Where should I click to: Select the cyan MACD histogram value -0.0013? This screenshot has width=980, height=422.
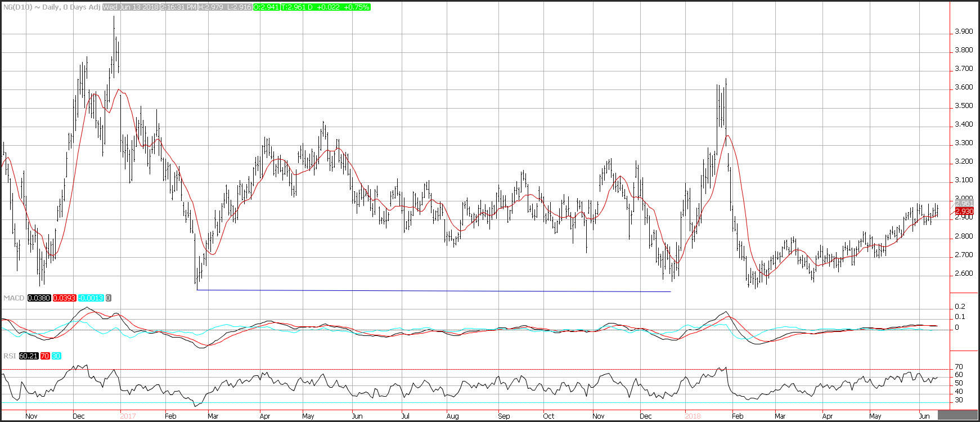91,298
